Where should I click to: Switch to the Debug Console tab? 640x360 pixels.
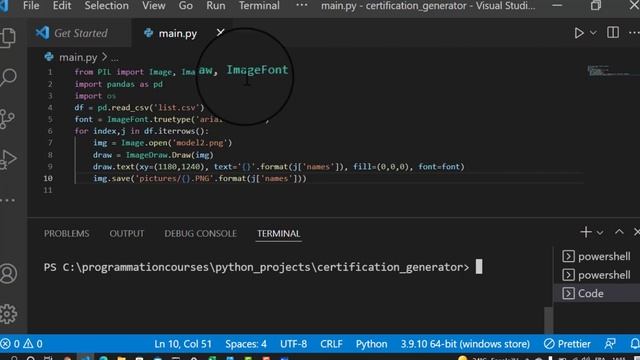(x=200, y=233)
